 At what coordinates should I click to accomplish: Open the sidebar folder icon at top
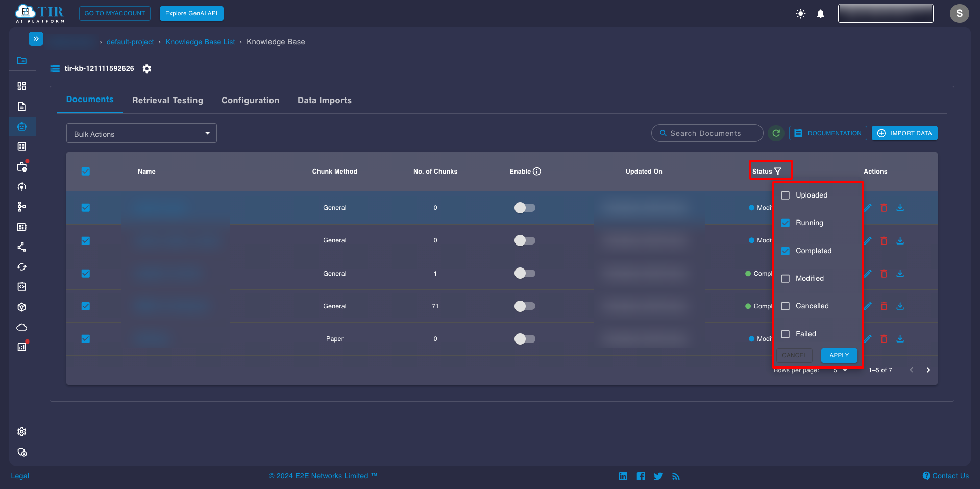(x=22, y=60)
